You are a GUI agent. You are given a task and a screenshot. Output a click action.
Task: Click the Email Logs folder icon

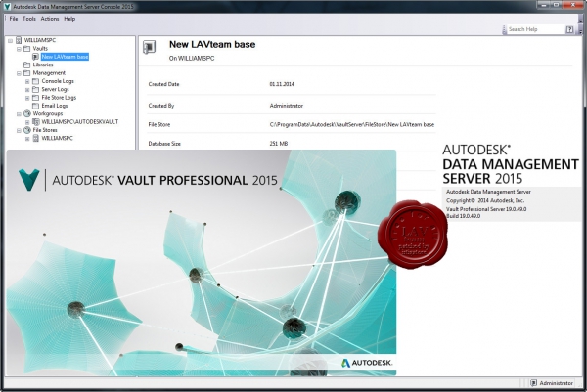35,106
